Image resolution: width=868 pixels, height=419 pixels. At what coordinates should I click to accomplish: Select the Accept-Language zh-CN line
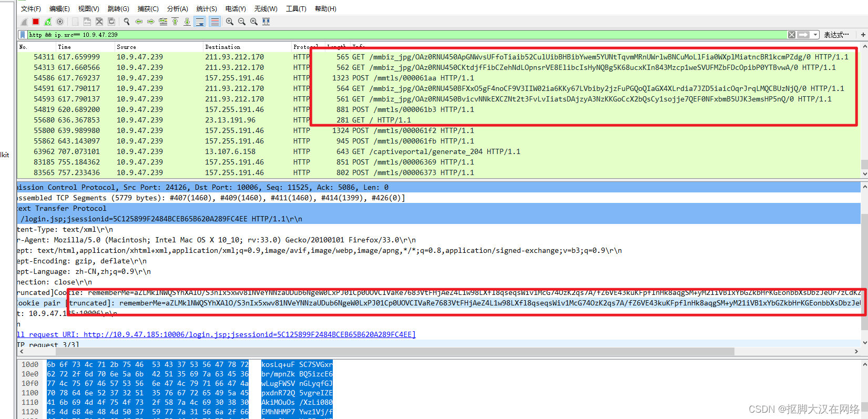[439, 271]
